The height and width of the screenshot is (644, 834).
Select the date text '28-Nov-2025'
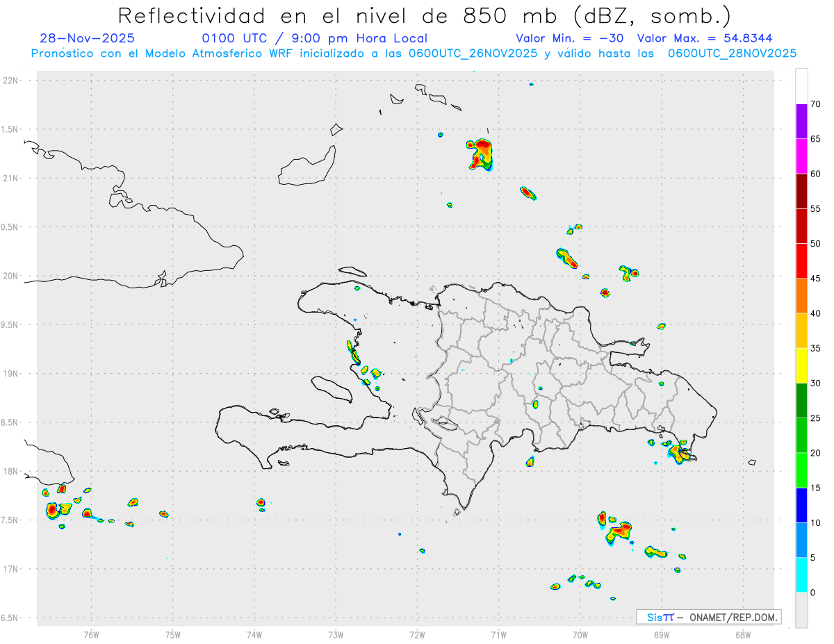[88, 38]
